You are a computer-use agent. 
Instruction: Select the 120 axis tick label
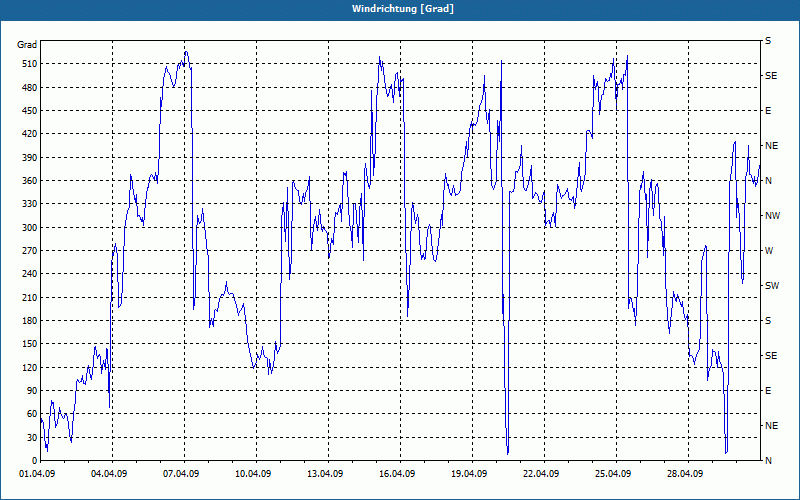click(x=30, y=367)
